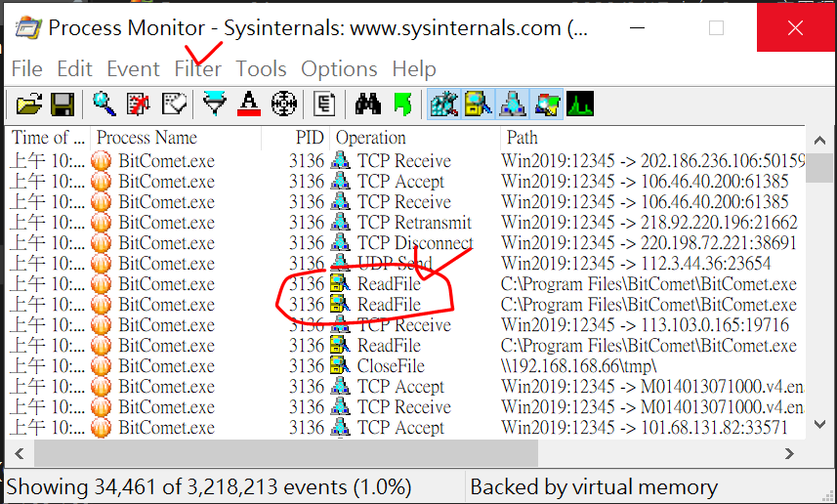Toggle Show Registry Activity

tap(443, 105)
